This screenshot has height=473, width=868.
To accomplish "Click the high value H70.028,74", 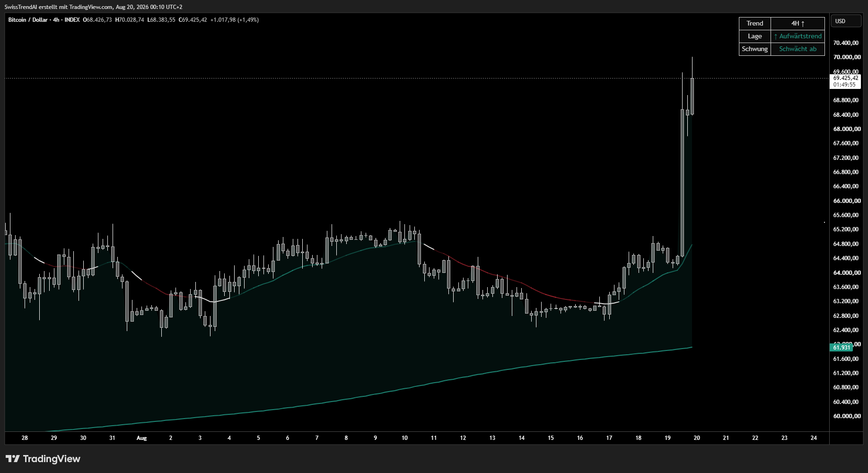I will [130, 20].
